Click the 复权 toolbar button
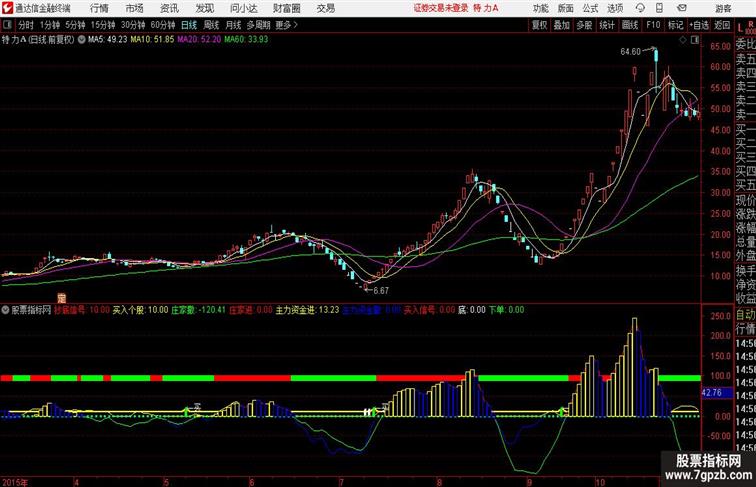 (x=540, y=25)
